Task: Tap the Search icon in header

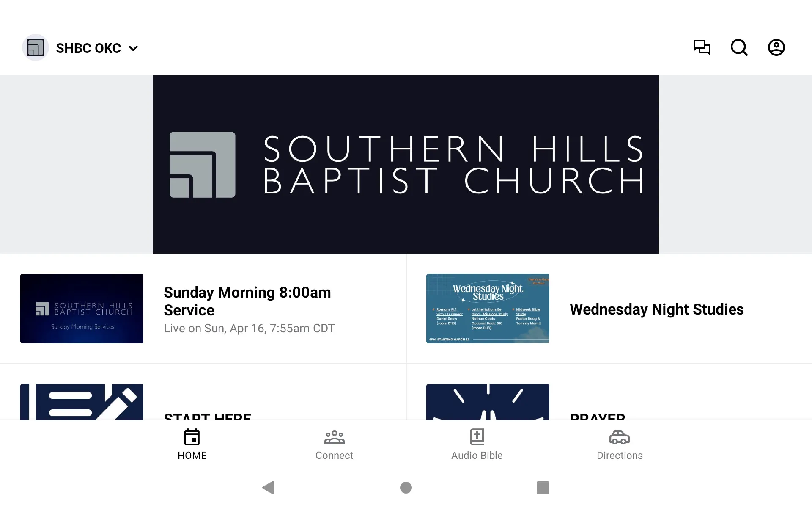Action: point(739,47)
